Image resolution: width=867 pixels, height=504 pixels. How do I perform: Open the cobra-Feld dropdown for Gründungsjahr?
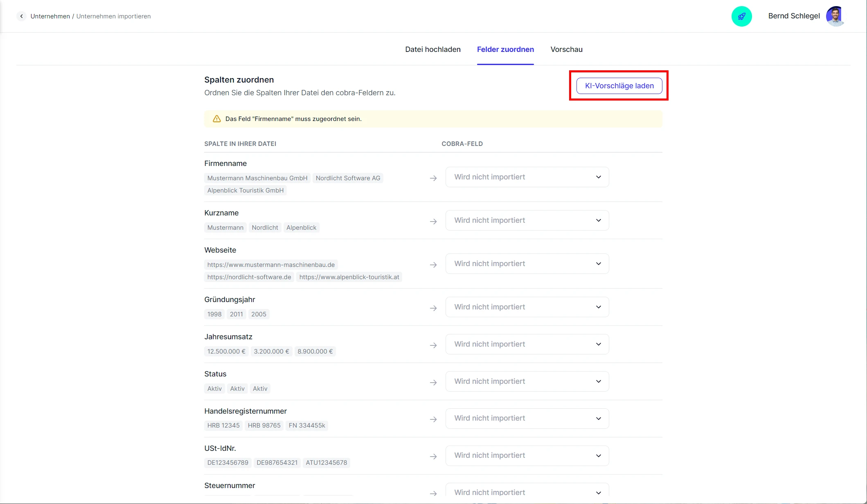[x=527, y=307]
